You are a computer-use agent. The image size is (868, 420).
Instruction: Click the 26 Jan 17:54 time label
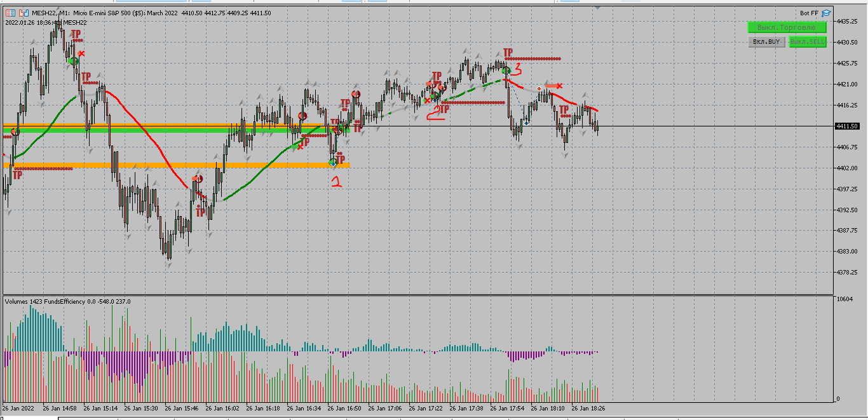pyautogui.click(x=507, y=409)
